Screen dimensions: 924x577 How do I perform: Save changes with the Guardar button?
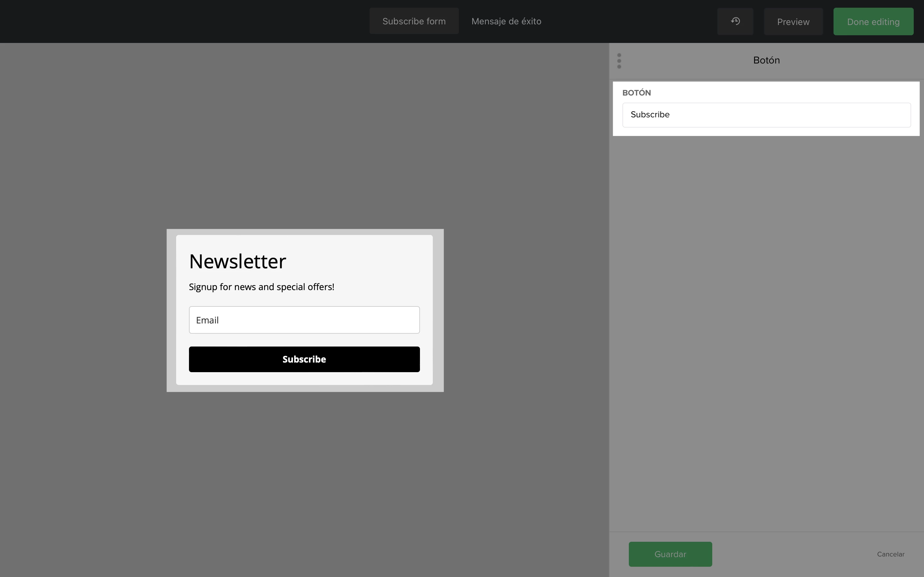[x=670, y=554]
